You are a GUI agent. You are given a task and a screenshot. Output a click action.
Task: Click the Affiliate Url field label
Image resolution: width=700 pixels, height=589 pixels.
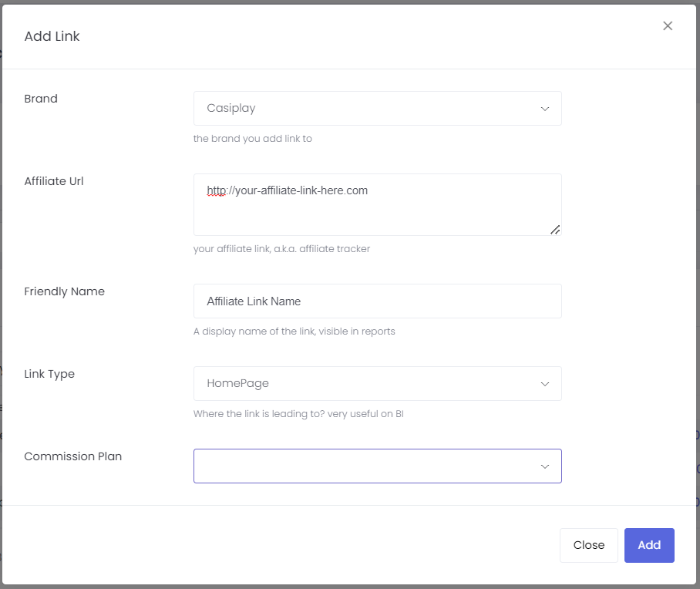(53, 181)
